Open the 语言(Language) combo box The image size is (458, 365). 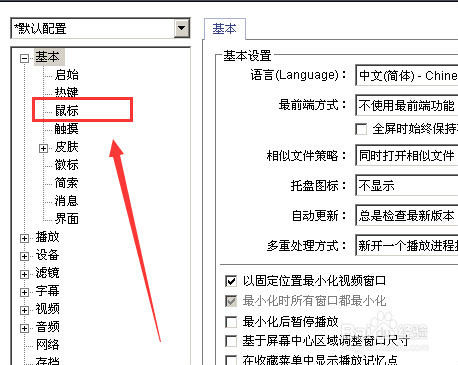pyautogui.click(x=407, y=75)
